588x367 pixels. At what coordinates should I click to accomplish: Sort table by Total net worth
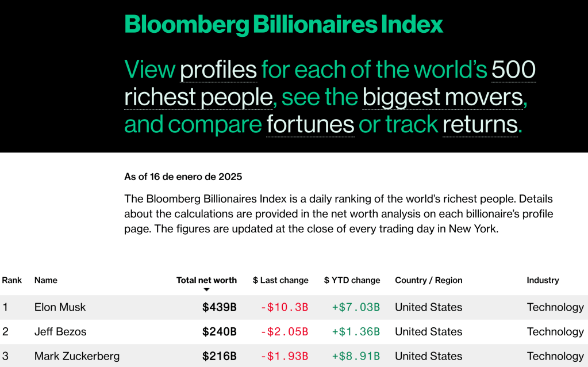pos(206,280)
